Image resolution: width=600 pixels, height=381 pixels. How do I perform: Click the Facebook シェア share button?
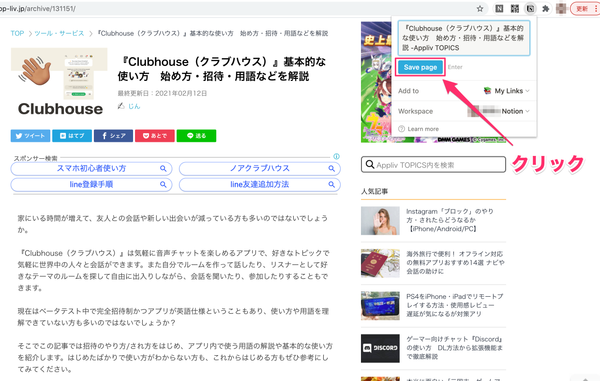113,136
